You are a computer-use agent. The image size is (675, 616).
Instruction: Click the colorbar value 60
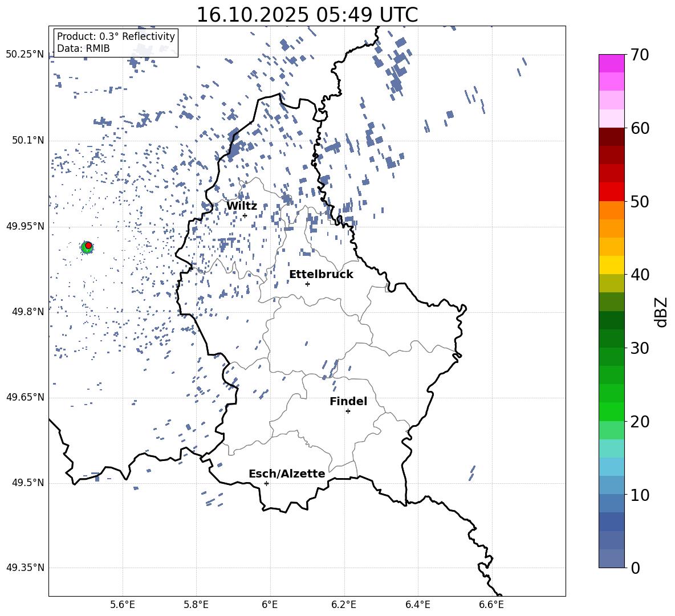640,128
